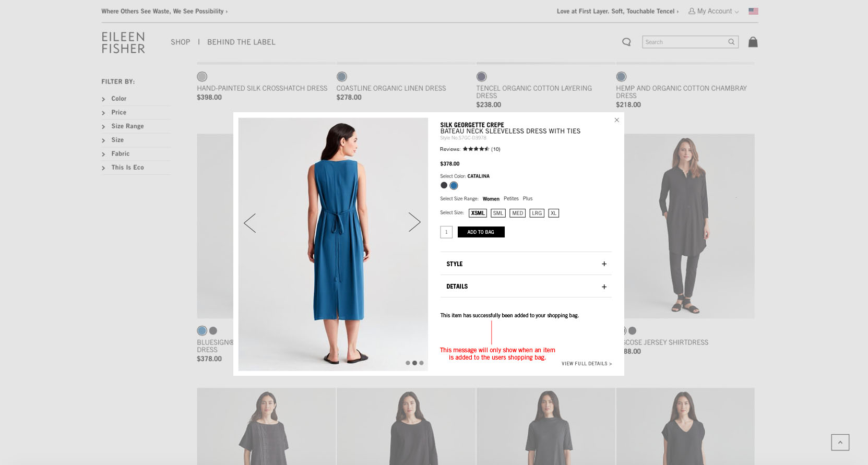868x465 pixels.
Task: Click the chat bubble icon in header
Action: click(x=626, y=42)
